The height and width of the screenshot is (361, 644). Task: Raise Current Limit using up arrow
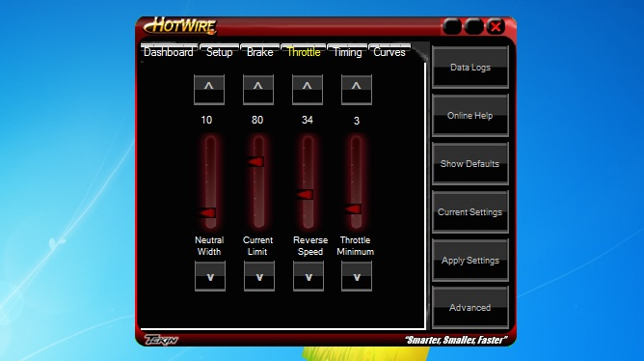coord(258,89)
